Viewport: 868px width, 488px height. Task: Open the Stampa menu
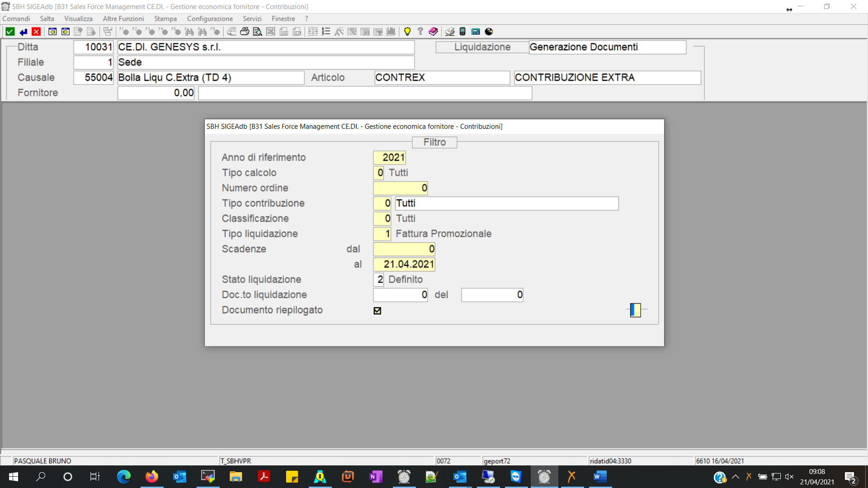point(165,19)
